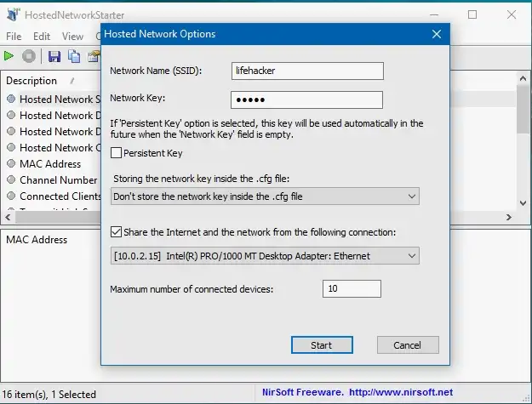
Task: Click the Maximum number of connected devices field
Action: pyautogui.click(x=352, y=289)
